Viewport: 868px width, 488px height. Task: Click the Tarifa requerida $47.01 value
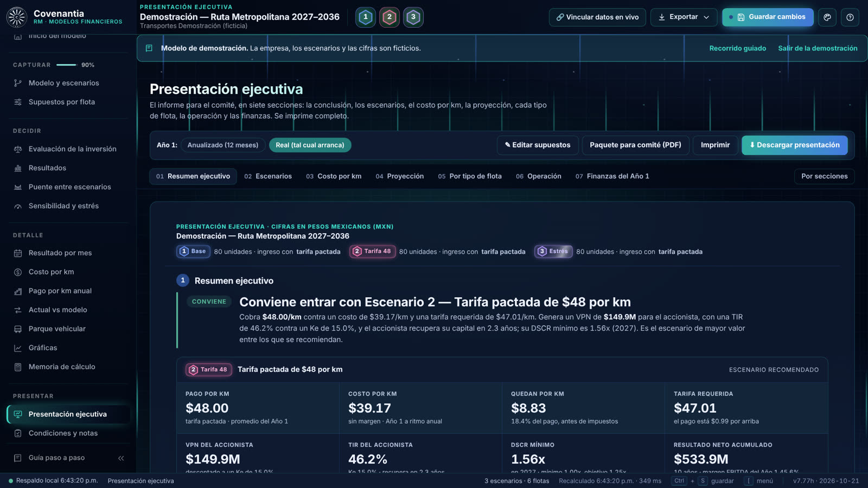click(x=695, y=408)
